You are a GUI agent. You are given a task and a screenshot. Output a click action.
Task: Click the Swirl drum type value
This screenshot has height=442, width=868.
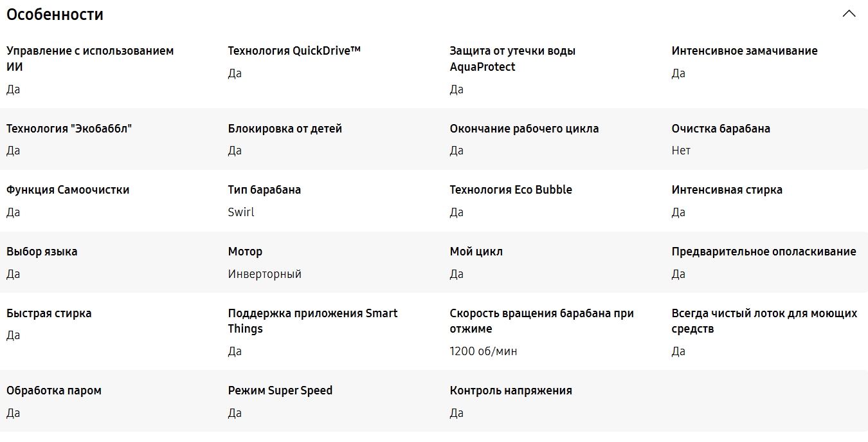(241, 212)
